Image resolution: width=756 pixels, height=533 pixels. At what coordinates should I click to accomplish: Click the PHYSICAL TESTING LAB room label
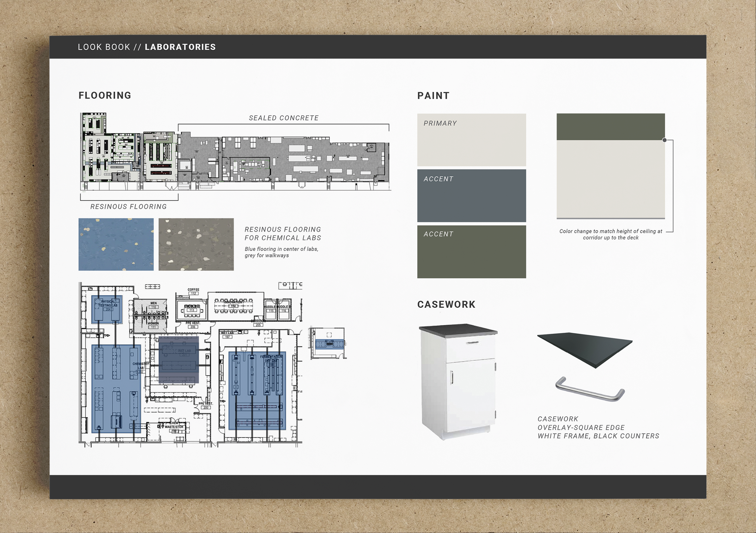(x=108, y=305)
